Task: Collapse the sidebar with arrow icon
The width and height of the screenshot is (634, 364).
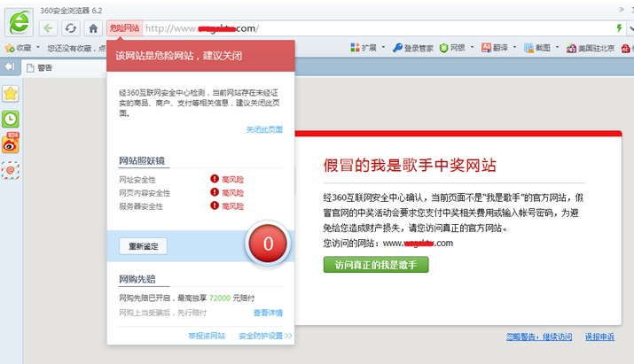Action: [9, 66]
